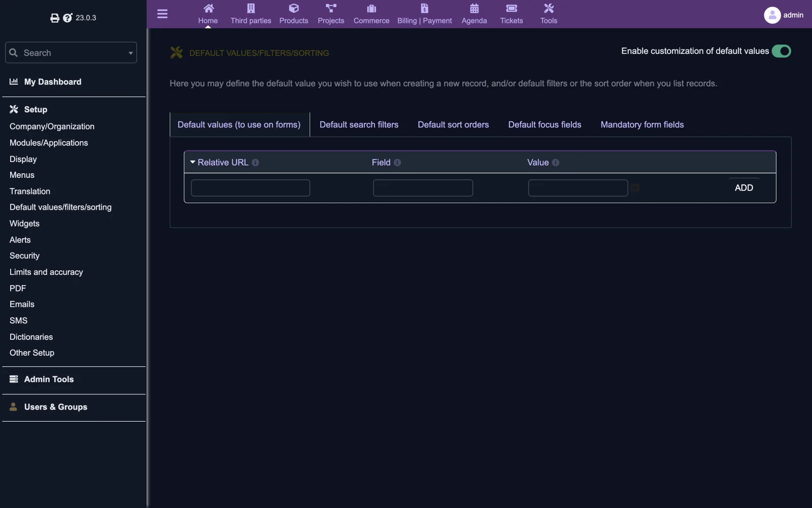Screen dimensions: 812x508
Task: Click version number 23.0.3
Action: click(x=86, y=18)
